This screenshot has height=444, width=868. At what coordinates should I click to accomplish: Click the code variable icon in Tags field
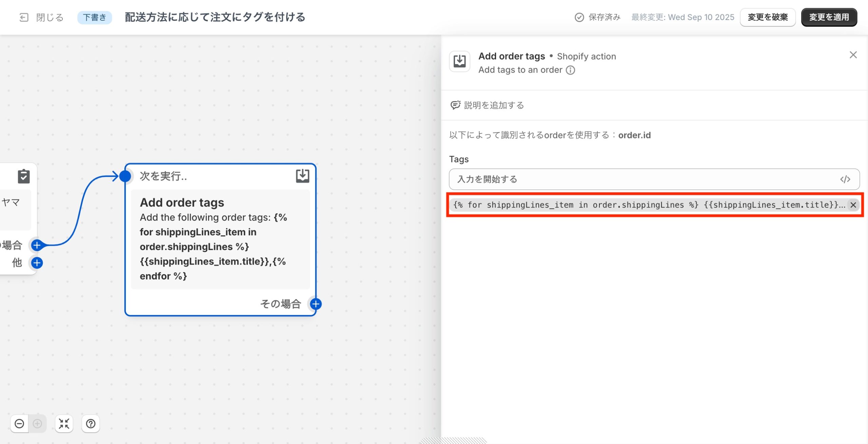pos(845,179)
